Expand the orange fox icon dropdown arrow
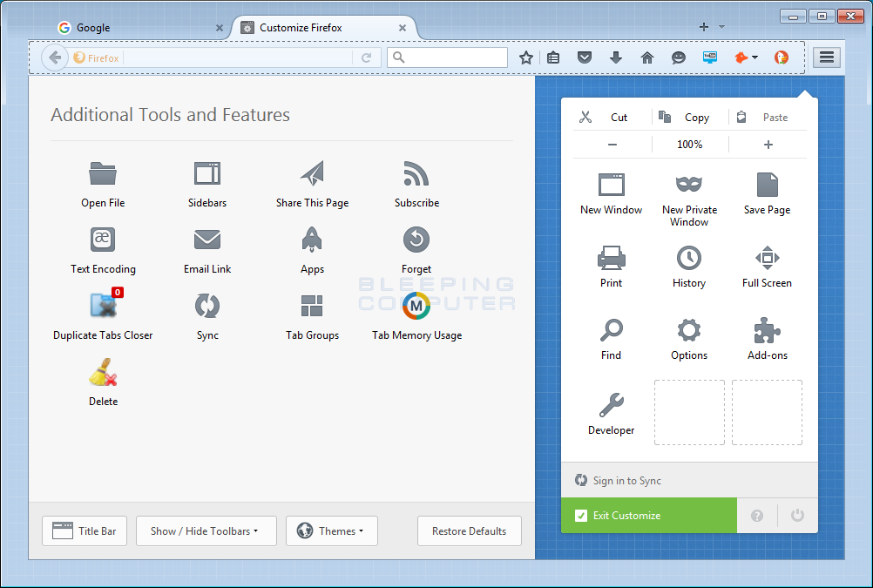Viewport: 873px width, 588px height. pos(755,57)
